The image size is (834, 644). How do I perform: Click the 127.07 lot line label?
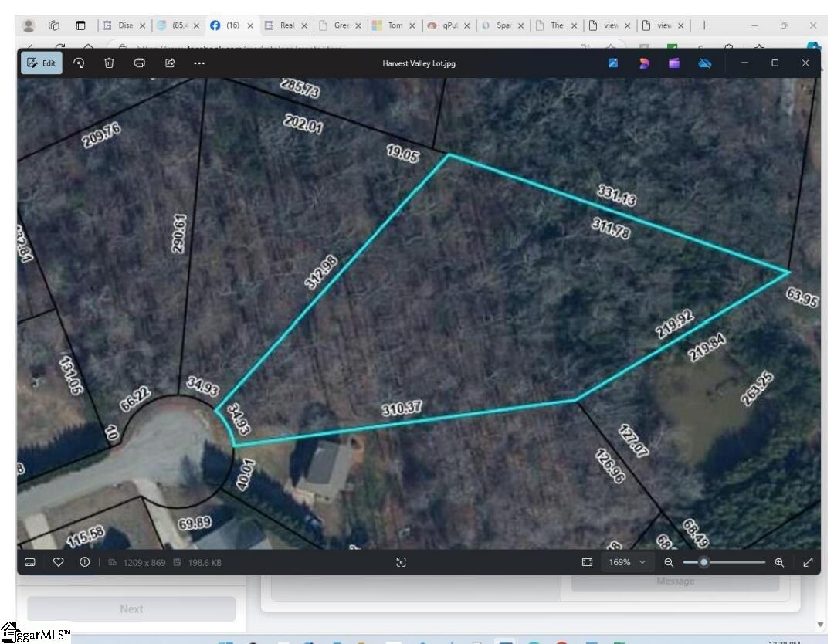click(x=633, y=441)
